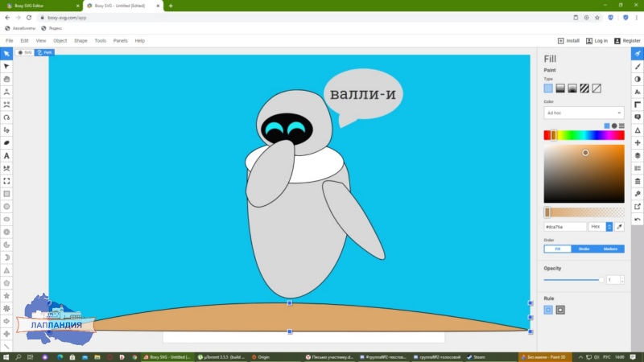Screen dimensions: 644x362
Task: Click the hue slider bar
Action: (x=584, y=135)
